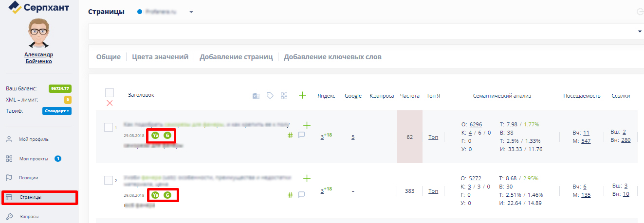644x223 pixels.
Task: Tick the select-all checkbox in table header
Action: click(x=110, y=92)
